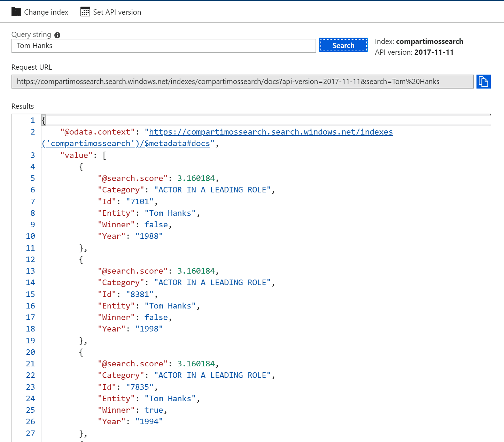Screen dimensions: 504x442
Task: Click the Category value on line 22
Action: [212, 375]
